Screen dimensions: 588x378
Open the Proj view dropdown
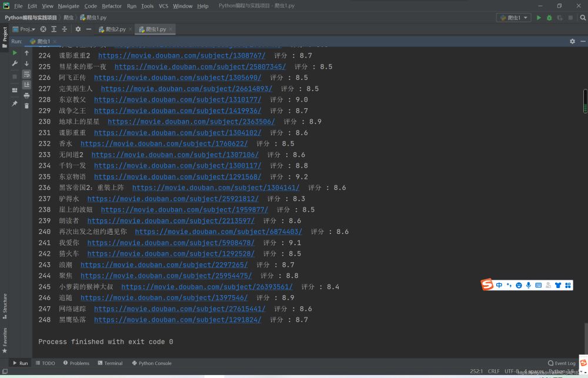24,29
